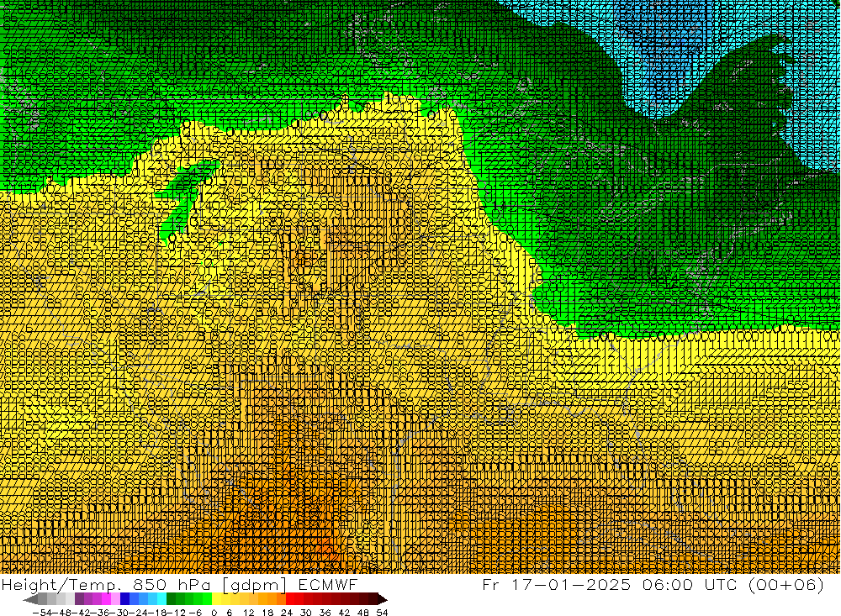Click the Height/Temp. title text

(x=67, y=585)
